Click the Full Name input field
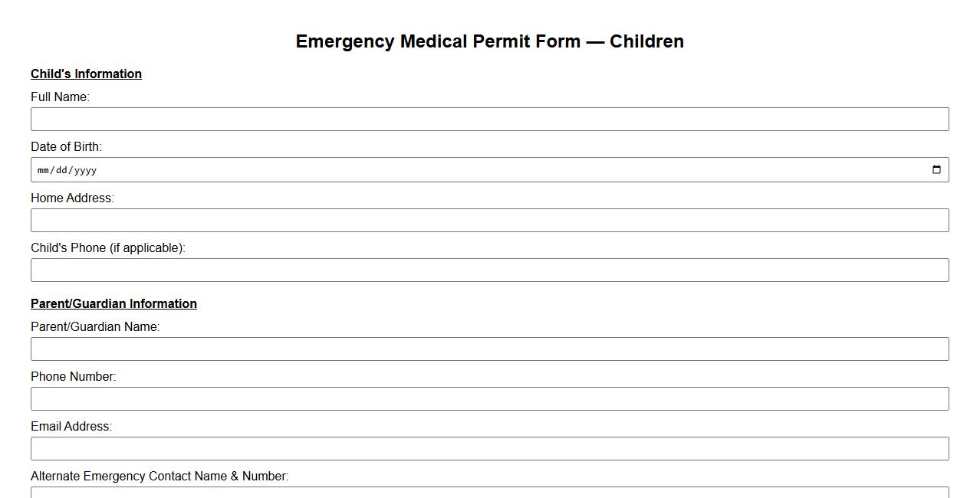The width and height of the screenshot is (980, 498). coord(489,119)
